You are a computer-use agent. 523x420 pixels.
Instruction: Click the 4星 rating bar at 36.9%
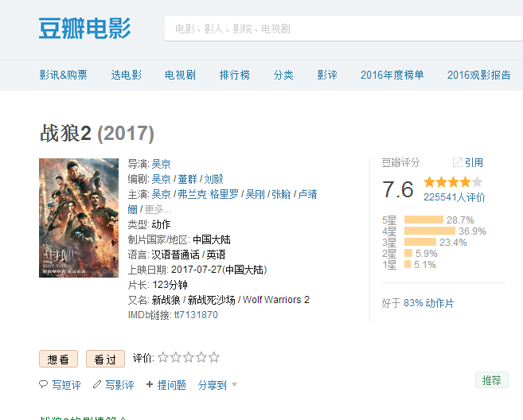[430, 231]
